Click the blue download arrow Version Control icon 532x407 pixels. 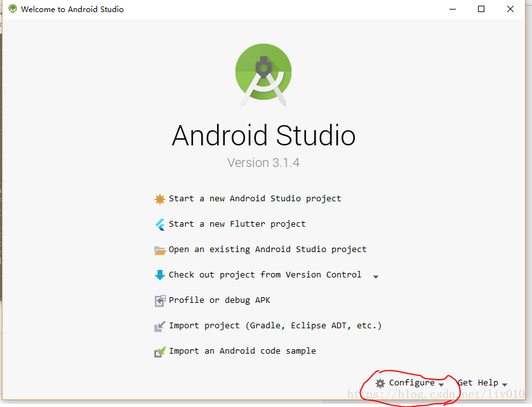pyautogui.click(x=159, y=275)
